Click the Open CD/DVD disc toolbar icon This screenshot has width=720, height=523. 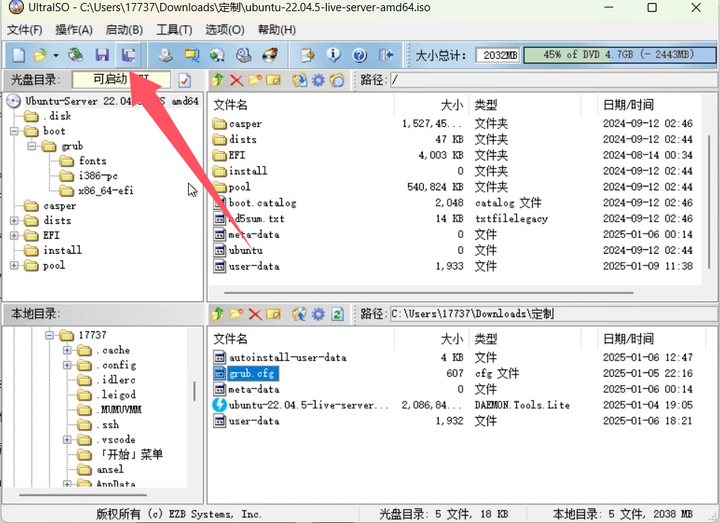click(76, 55)
